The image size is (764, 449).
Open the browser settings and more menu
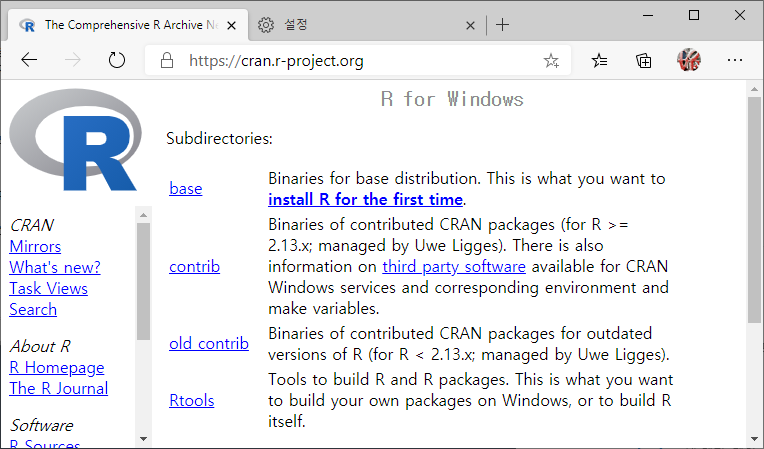pos(734,60)
